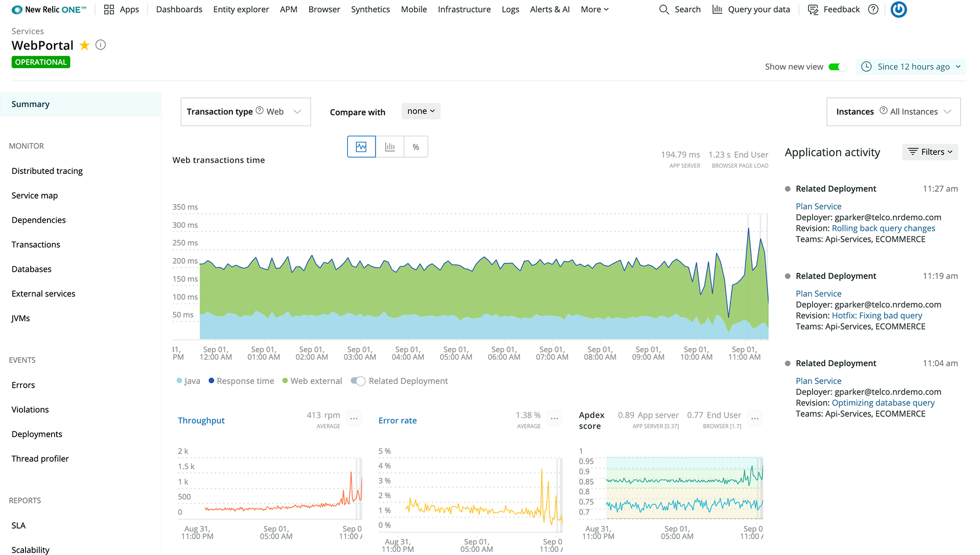Click the Java legend color dot

[x=179, y=381]
